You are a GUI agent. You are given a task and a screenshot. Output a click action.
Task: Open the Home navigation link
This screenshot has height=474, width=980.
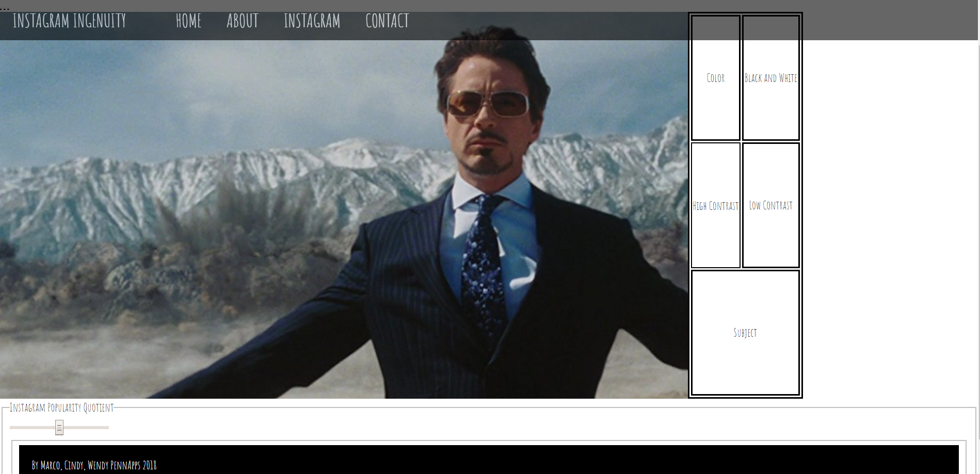[x=188, y=21]
